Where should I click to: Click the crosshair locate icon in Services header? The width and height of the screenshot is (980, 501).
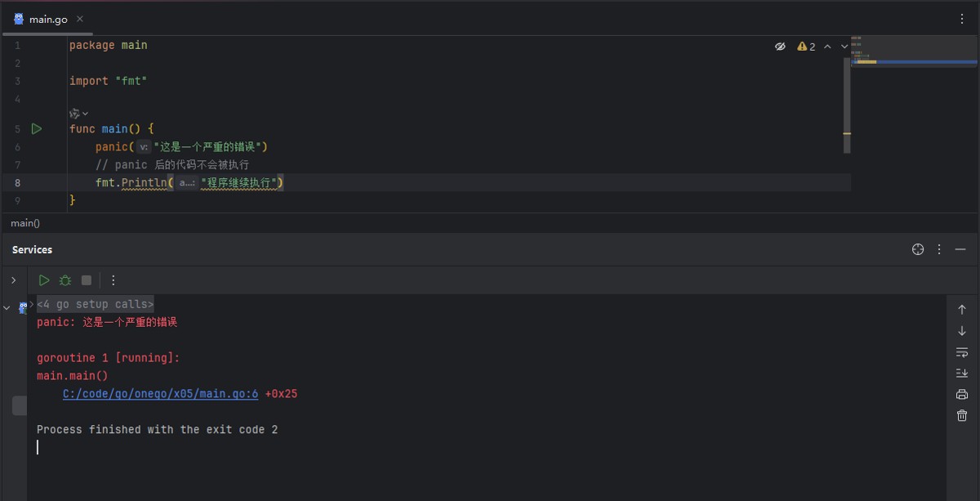point(917,249)
